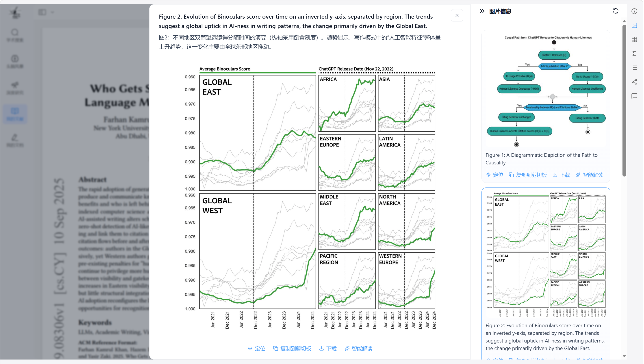Click 定位 under Figure 1 card
Image resolution: width=644 pixels, height=364 pixels.
coord(494,175)
